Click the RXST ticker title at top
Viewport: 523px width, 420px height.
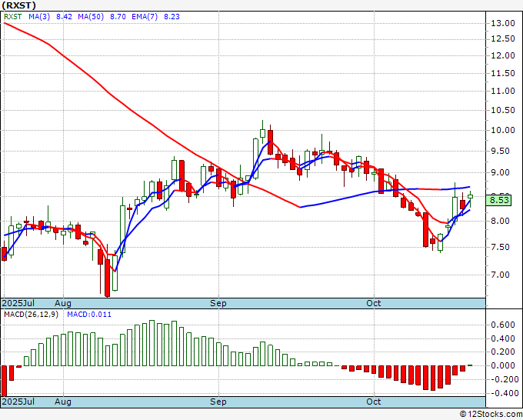point(18,5)
